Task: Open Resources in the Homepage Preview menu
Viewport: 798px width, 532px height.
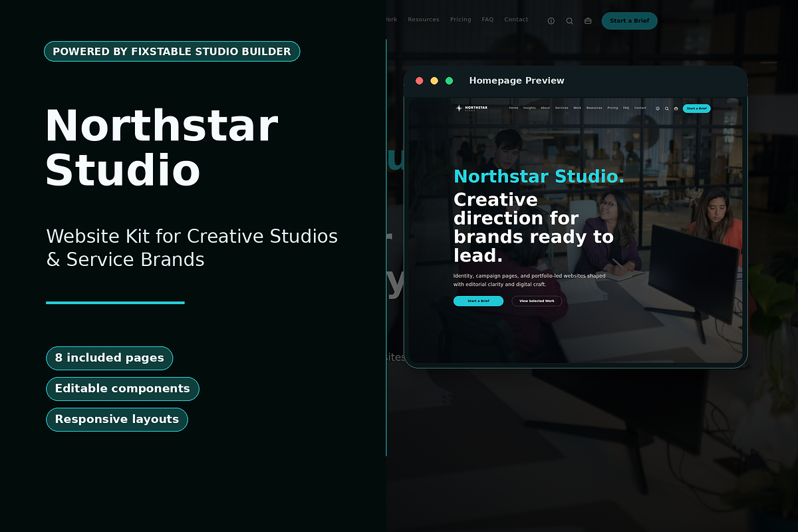Action: [594, 108]
